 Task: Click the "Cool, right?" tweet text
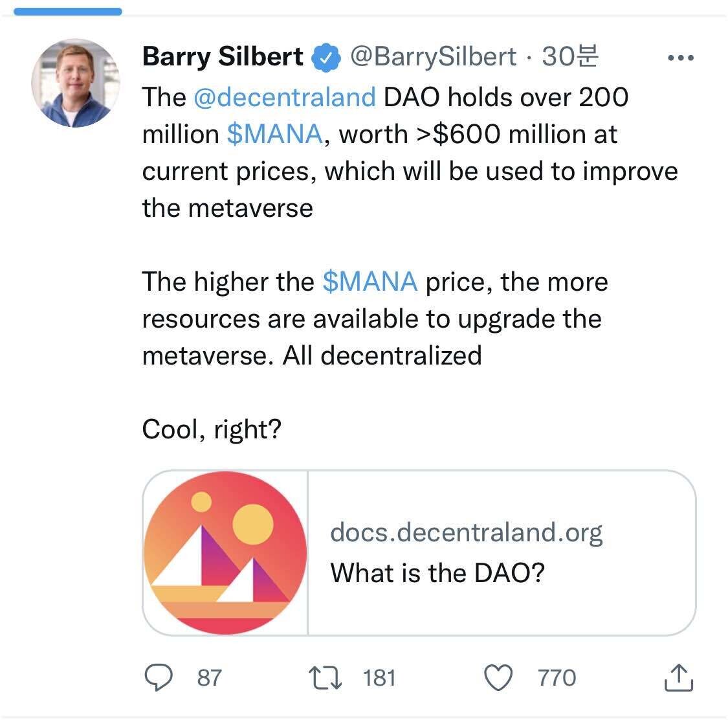point(212,429)
